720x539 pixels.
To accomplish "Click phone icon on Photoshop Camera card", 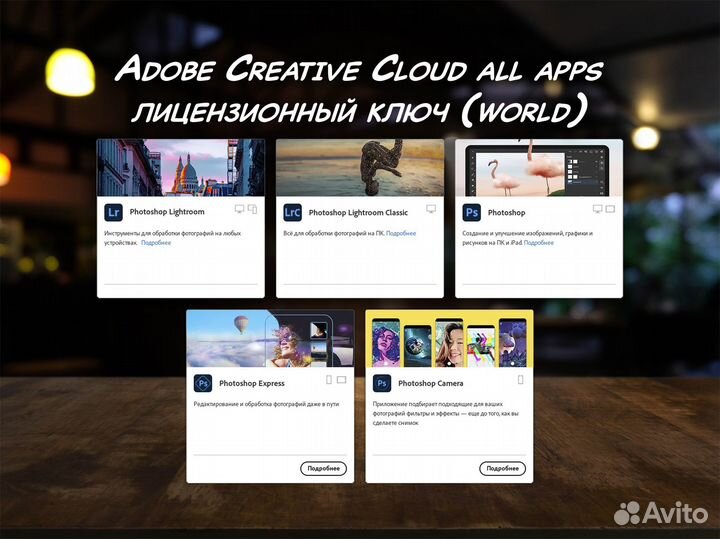I will tap(521, 380).
